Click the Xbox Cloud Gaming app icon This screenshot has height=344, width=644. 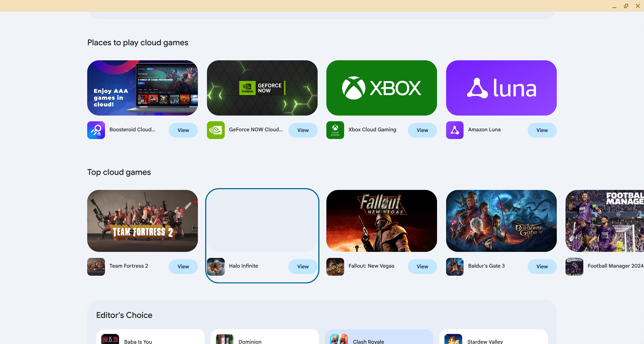pos(335,130)
